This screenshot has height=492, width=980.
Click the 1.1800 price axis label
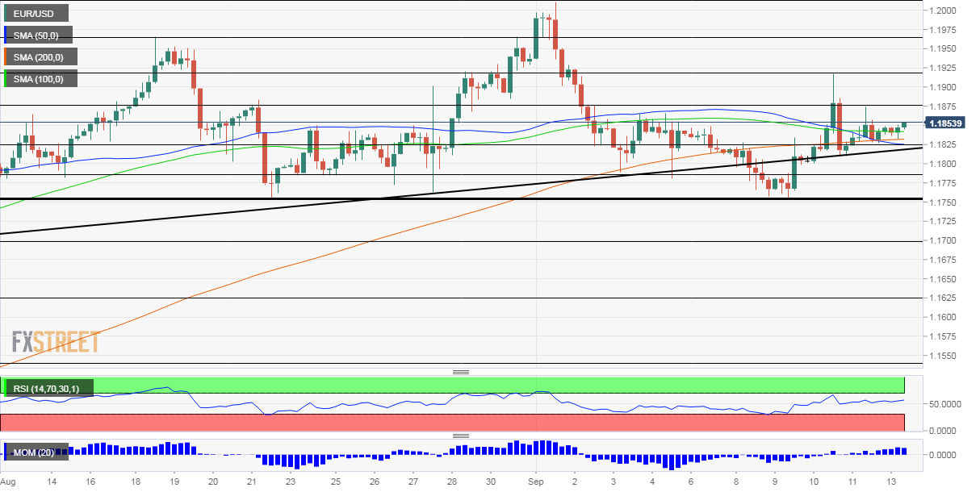[x=942, y=164]
